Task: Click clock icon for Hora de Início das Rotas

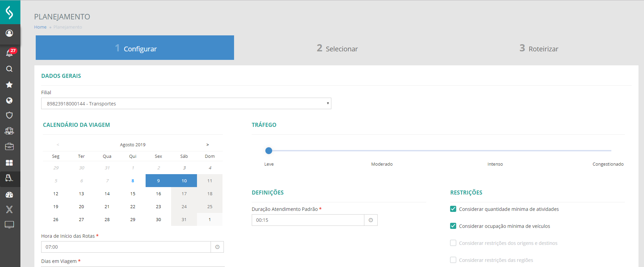Action: click(x=217, y=247)
